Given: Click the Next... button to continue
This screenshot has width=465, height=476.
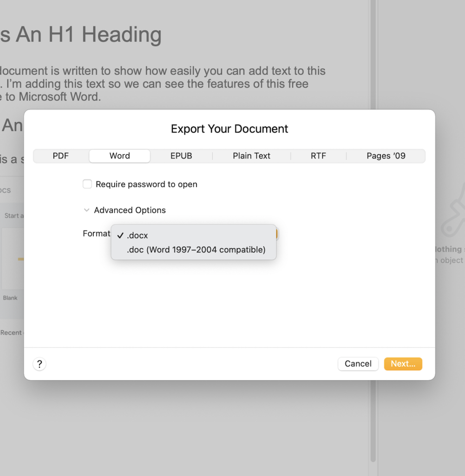Looking at the screenshot, I should [x=403, y=364].
